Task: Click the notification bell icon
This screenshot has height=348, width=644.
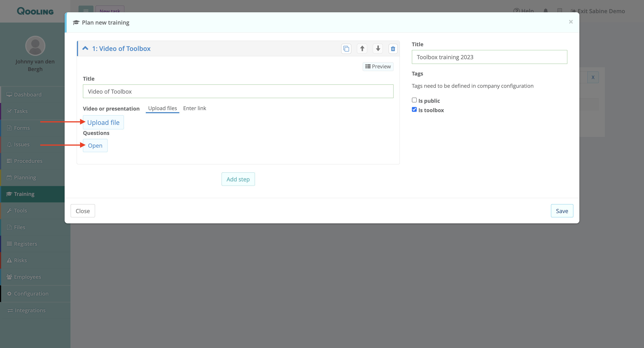Action: click(x=546, y=11)
